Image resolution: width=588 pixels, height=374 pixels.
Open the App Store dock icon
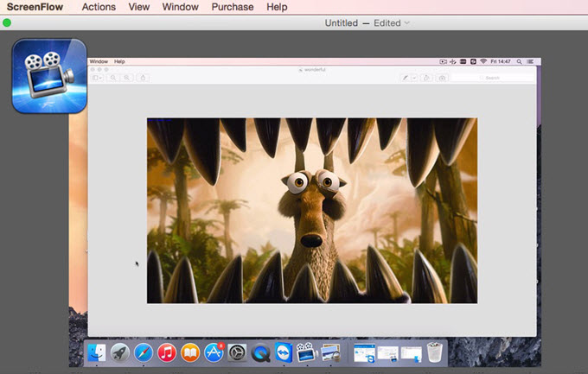(x=214, y=352)
